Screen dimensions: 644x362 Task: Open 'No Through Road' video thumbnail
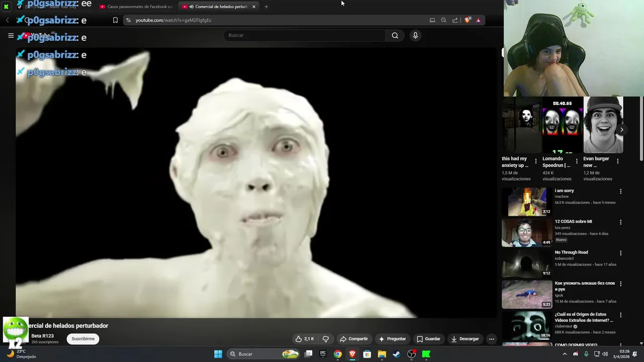pyautogui.click(x=527, y=263)
